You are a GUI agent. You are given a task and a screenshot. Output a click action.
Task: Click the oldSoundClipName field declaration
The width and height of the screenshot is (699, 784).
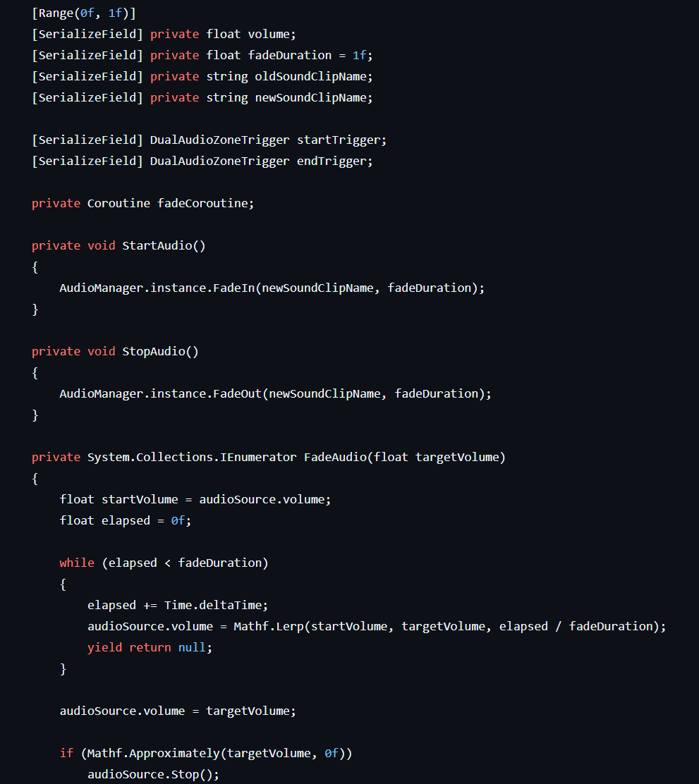tap(313, 76)
